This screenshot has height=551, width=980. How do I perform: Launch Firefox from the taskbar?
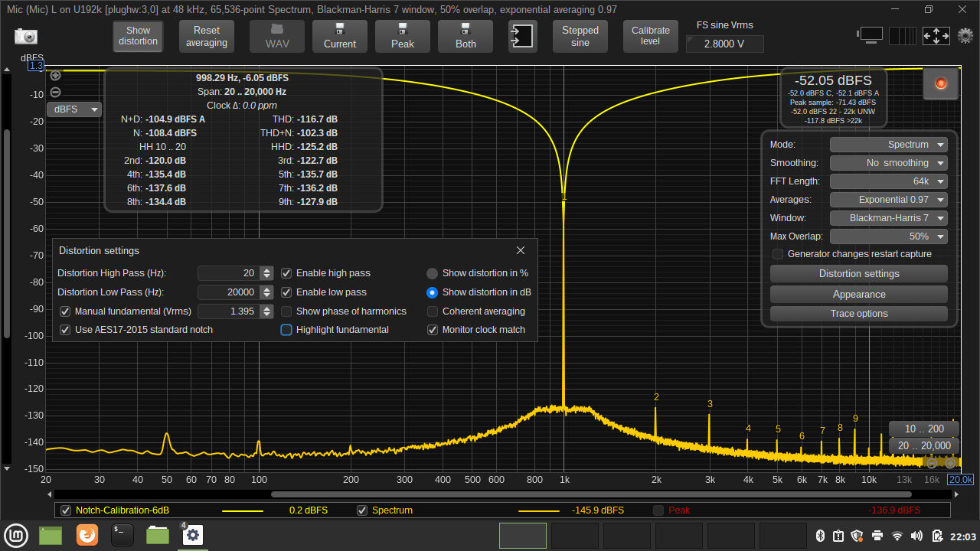tap(87, 535)
